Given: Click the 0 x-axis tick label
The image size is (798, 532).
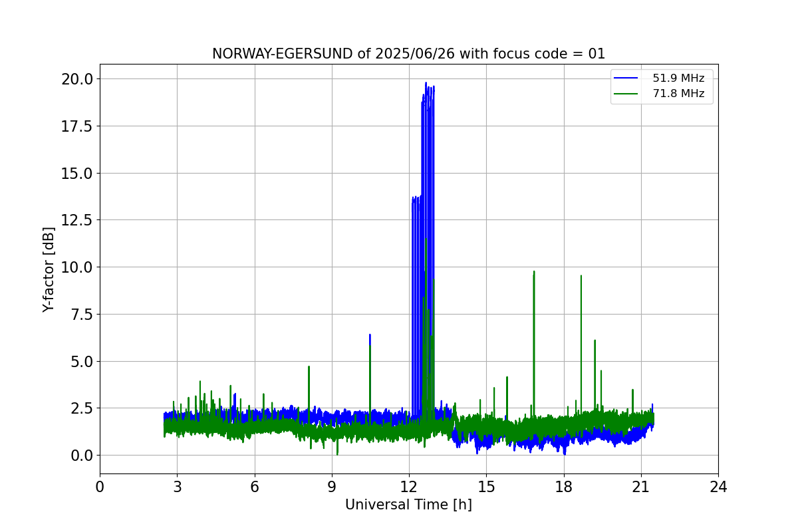Looking at the screenshot, I should pyautogui.click(x=100, y=487).
